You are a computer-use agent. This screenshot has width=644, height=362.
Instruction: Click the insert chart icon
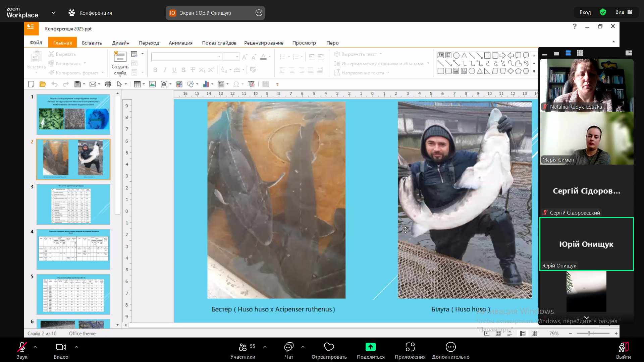[206, 84]
